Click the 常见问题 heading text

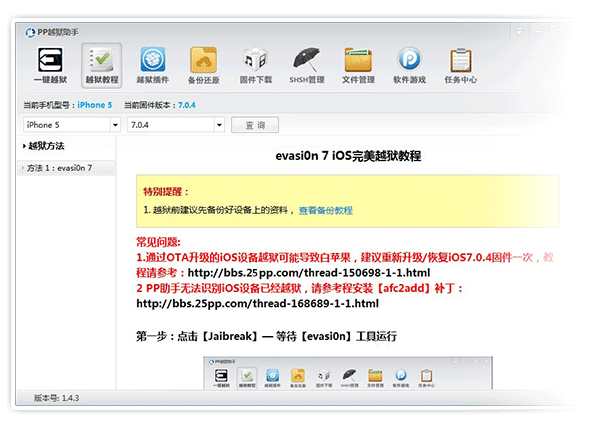tap(158, 242)
